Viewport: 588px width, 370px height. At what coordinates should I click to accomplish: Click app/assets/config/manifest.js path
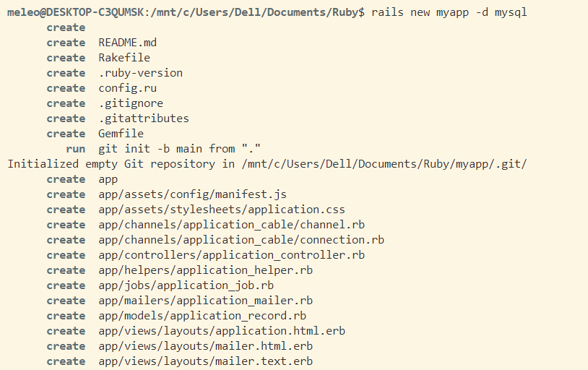(192, 194)
